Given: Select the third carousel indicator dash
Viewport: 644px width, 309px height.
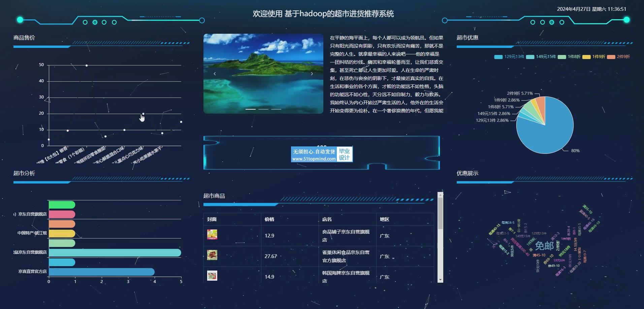Looking at the screenshot, I should pyautogui.click(x=276, y=109).
